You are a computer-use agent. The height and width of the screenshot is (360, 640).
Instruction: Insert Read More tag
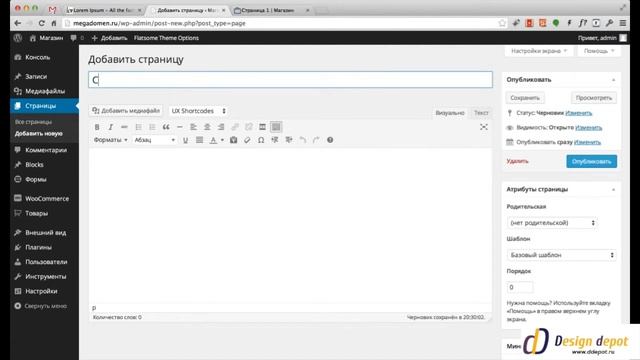pyautogui.click(x=262, y=127)
